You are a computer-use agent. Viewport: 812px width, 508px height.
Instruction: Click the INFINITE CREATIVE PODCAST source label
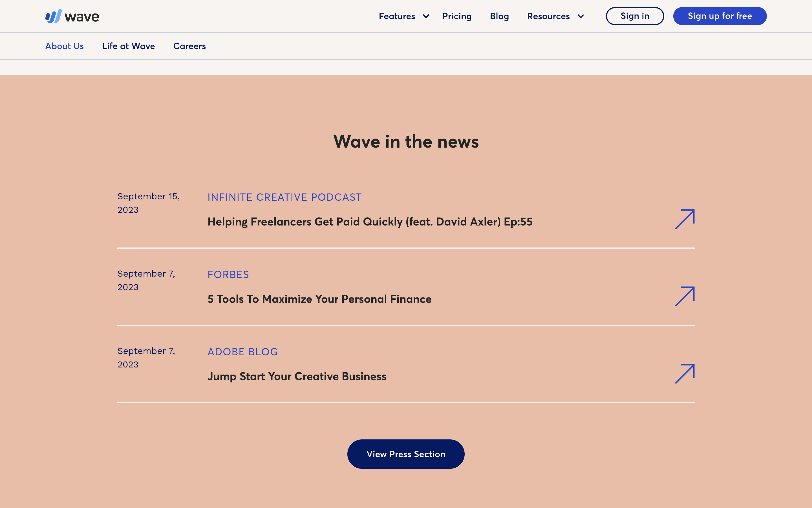(284, 197)
